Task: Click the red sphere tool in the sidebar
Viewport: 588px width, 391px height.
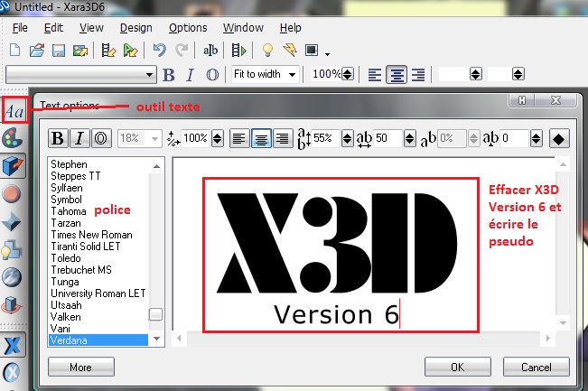Action: pos(11,193)
